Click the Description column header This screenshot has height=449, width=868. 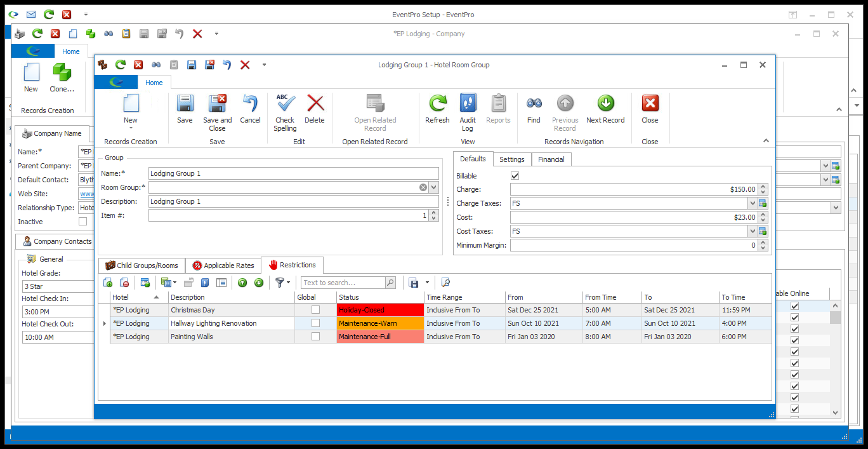[x=232, y=297]
